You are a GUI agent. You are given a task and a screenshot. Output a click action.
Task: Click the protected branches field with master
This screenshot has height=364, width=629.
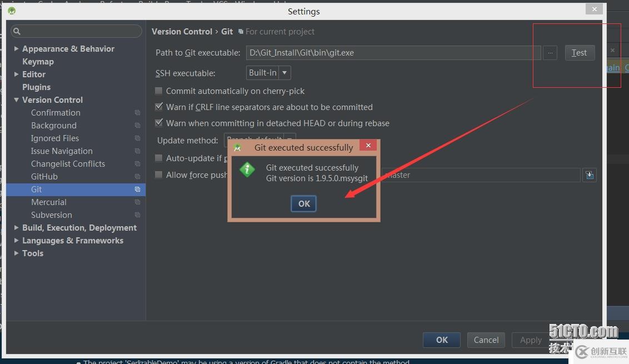(x=481, y=175)
